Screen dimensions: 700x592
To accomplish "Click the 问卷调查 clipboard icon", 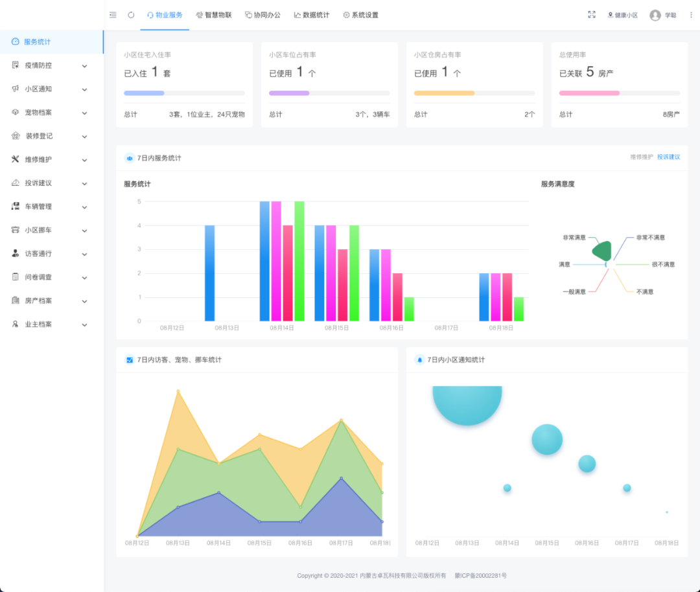I will [x=15, y=277].
